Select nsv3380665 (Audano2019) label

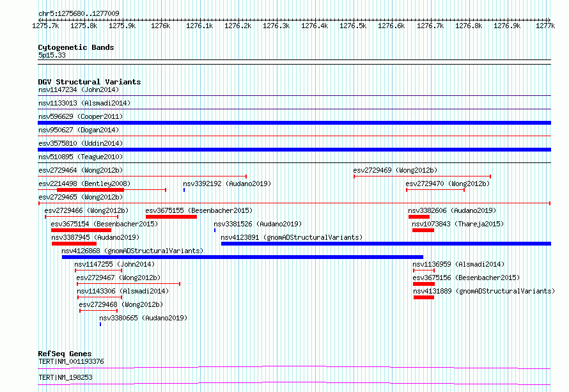143,318
